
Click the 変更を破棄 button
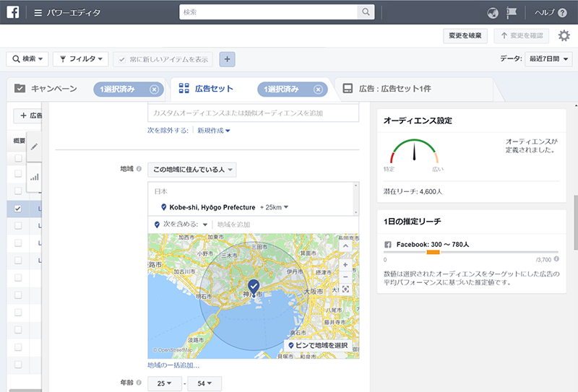coord(465,36)
